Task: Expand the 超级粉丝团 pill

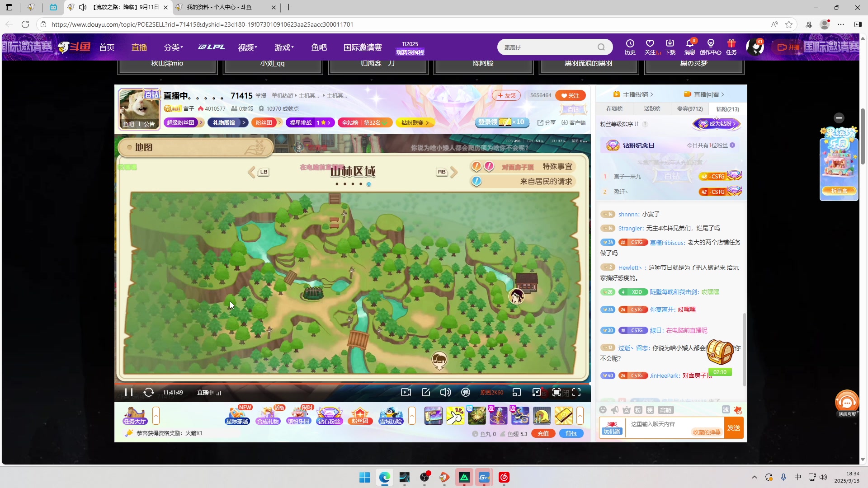Action: click(x=184, y=122)
